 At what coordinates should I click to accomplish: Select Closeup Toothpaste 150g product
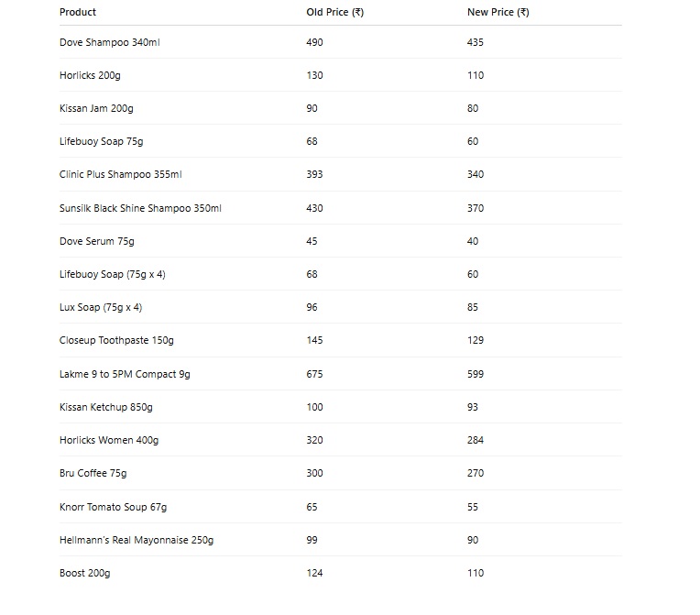pyautogui.click(x=116, y=340)
